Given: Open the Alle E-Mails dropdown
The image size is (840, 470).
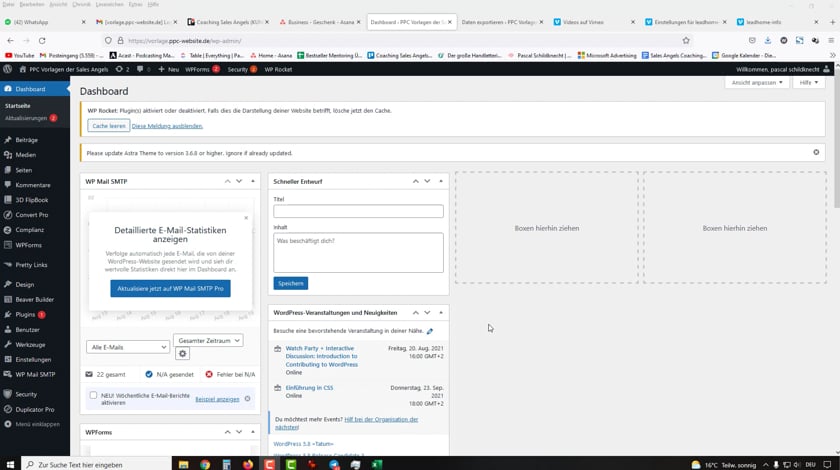Looking at the screenshot, I should (128, 347).
